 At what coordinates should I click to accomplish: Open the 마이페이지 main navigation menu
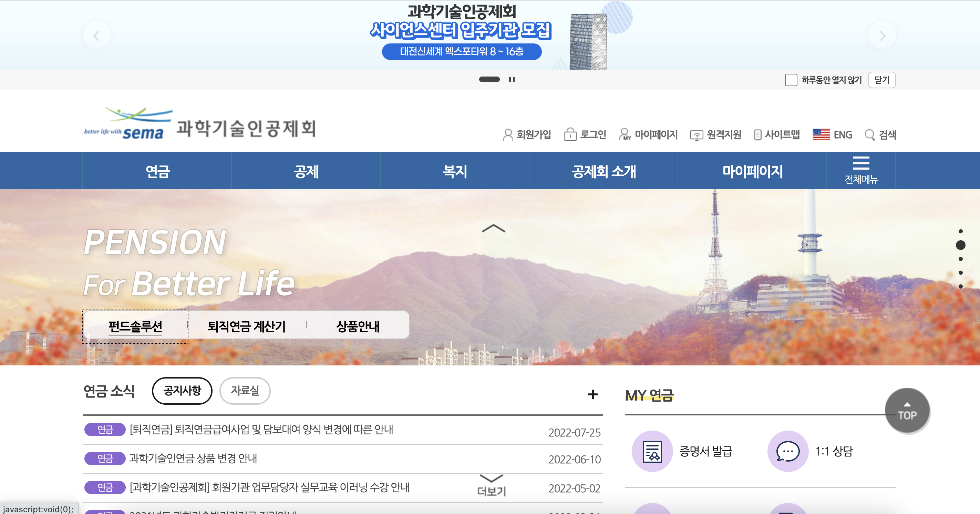click(x=752, y=171)
